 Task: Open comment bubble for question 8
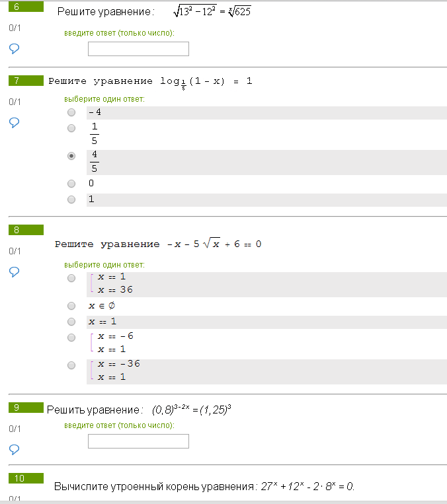point(14,272)
